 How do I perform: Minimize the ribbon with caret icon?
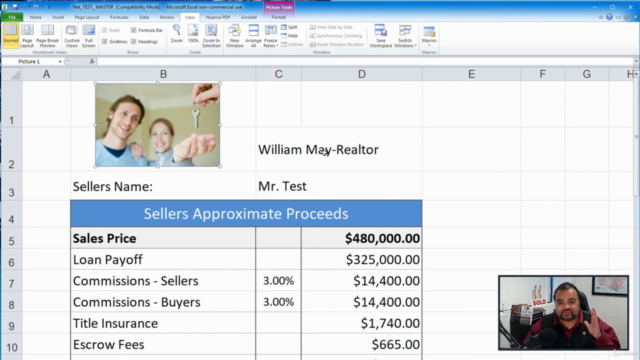click(600, 17)
